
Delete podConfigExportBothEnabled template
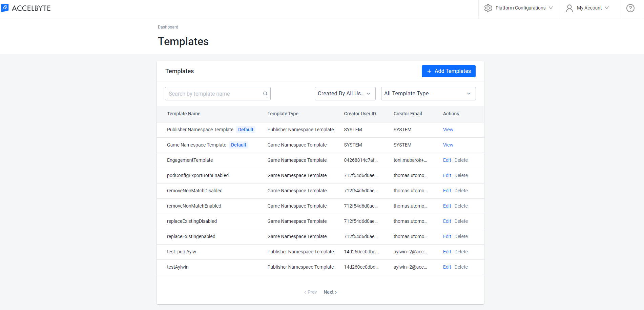pos(461,175)
